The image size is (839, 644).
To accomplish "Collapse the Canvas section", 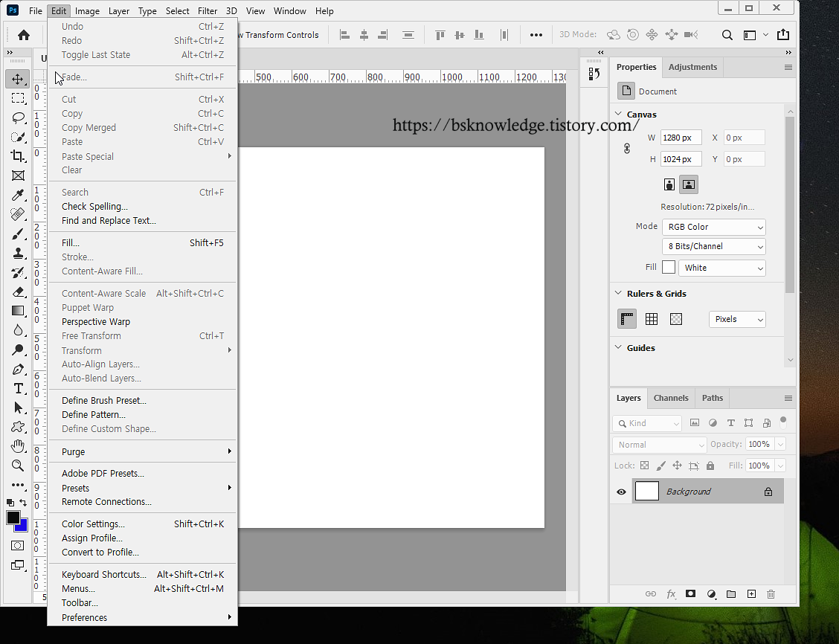I will [618, 114].
